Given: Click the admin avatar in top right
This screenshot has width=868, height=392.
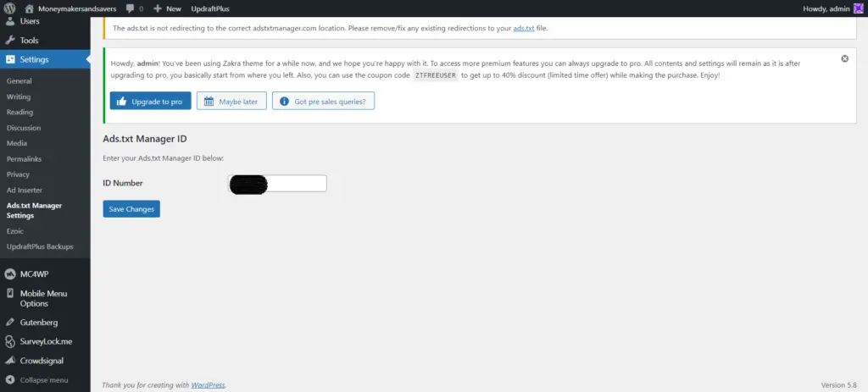Looking at the screenshot, I should pos(858,8).
